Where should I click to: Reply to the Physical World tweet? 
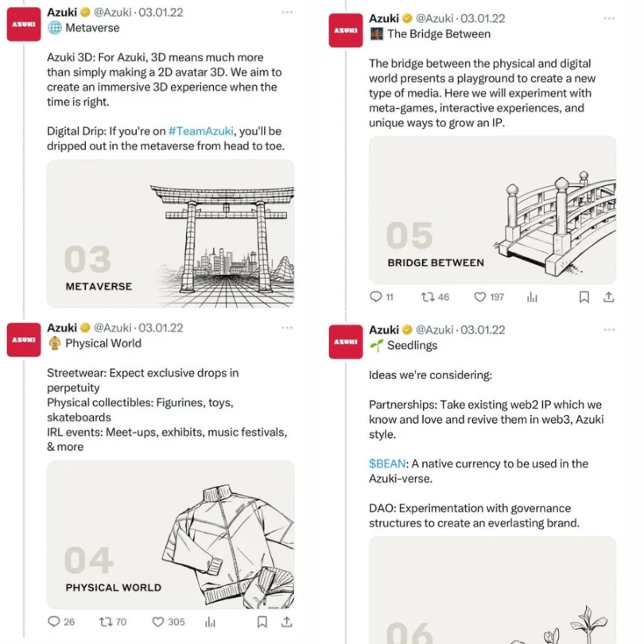[x=53, y=621]
